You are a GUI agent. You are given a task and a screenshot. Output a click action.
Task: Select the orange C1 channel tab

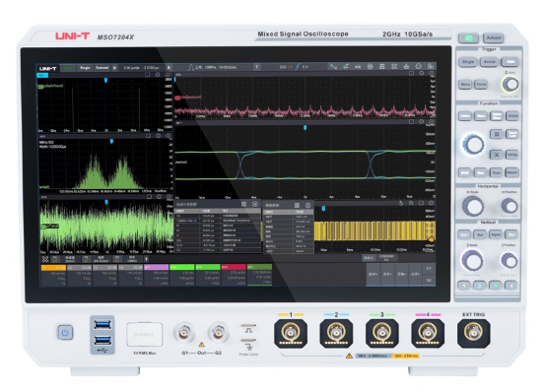[53, 268]
